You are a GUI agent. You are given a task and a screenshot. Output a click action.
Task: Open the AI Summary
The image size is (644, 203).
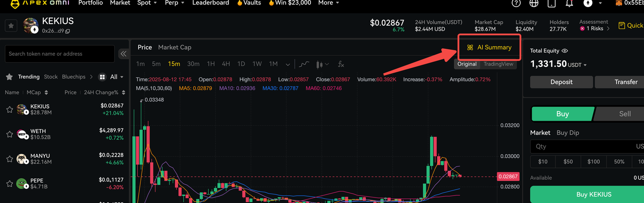(x=489, y=47)
